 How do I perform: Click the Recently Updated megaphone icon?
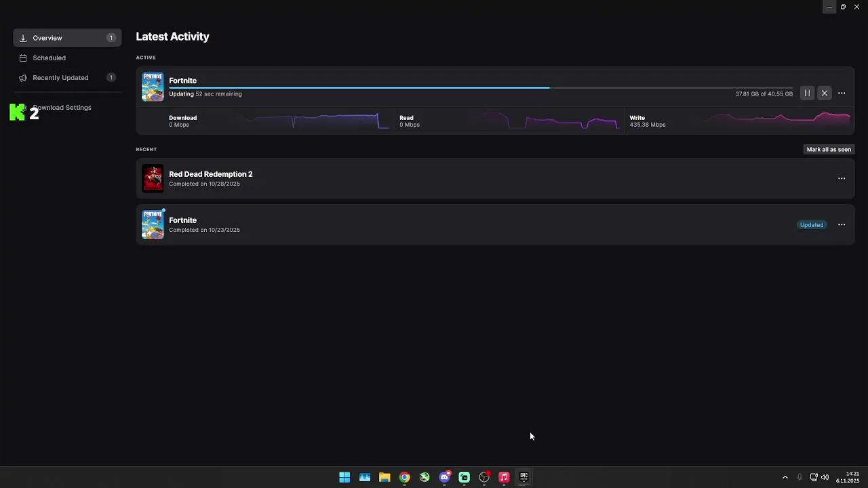tap(23, 78)
